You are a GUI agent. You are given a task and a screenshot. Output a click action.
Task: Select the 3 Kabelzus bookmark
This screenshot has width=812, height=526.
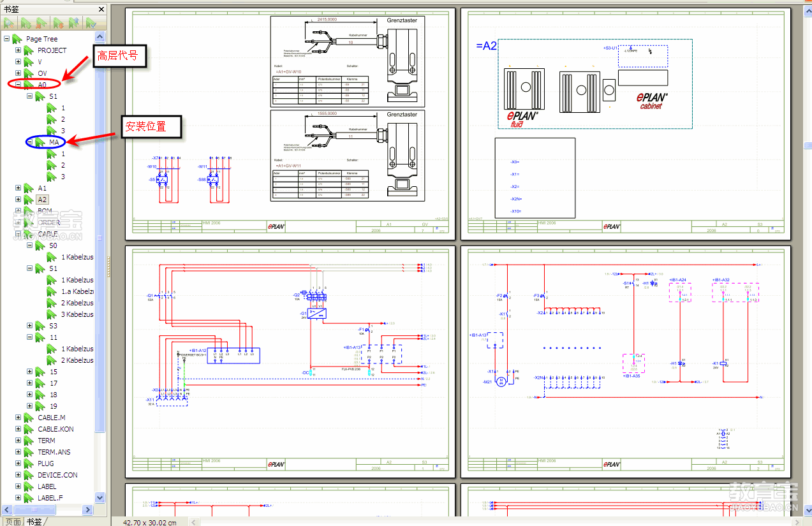point(77,314)
